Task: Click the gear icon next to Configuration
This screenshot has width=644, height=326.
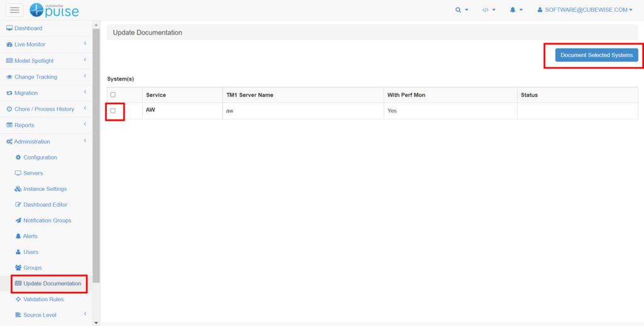Action: pos(18,158)
